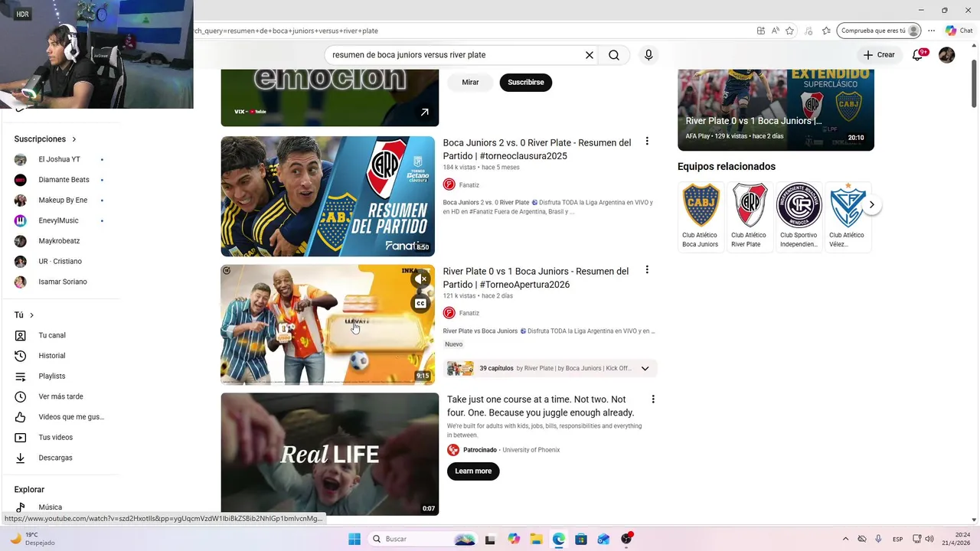The height and width of the screenshot is (551, 980).
Task: Open River Plate 0 vs 1 Boca Juniors title
Action: [x=536, y=278]
